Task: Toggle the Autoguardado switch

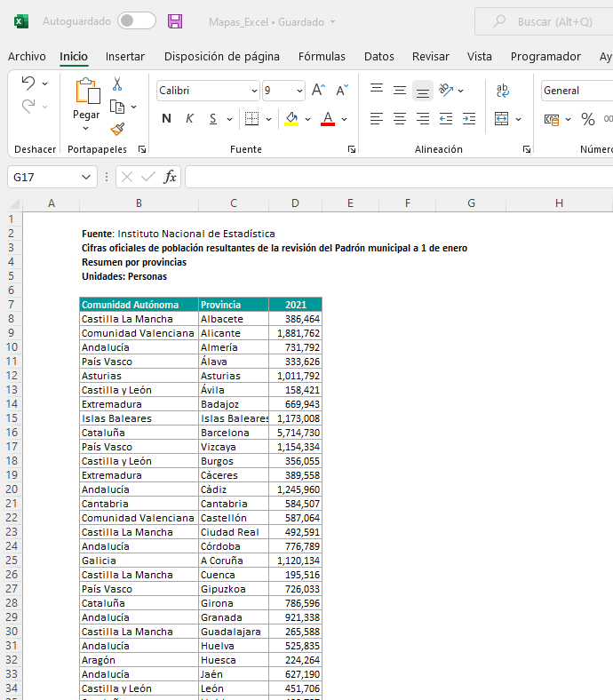Action: pyautogui.click(x=136, y=21)
